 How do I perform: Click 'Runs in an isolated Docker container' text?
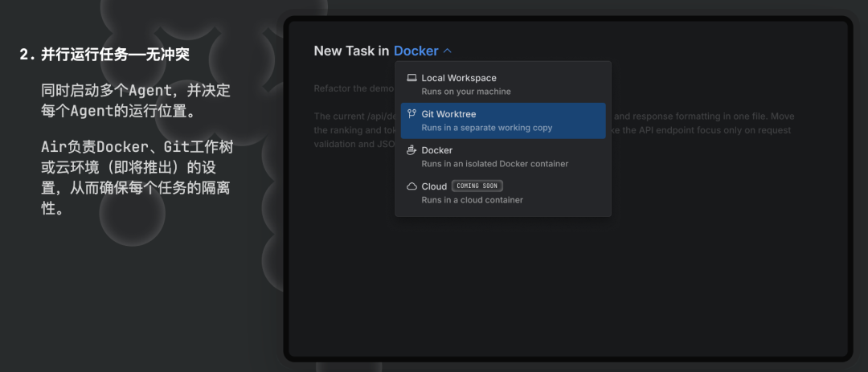[x=495, y=164]
